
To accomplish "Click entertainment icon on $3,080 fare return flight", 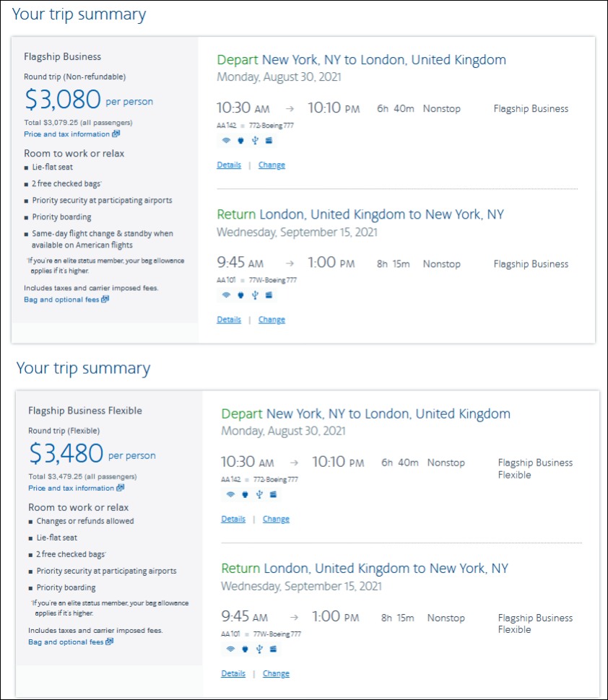I will [x=269, y=295].
